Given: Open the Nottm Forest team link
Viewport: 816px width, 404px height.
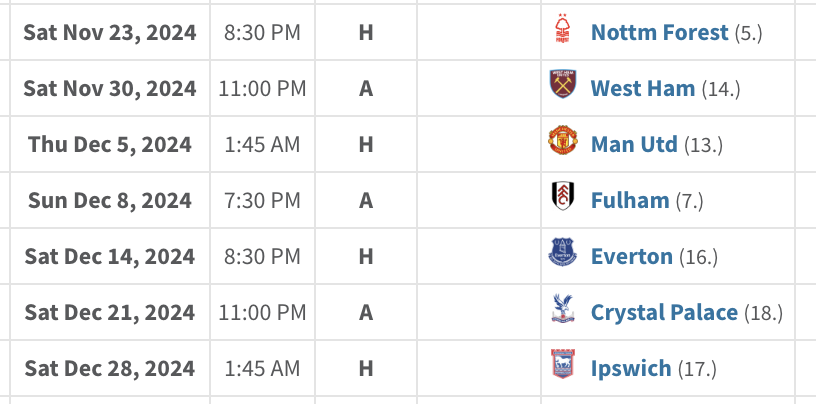Looking at the screenshot, I should pos(659,32).
